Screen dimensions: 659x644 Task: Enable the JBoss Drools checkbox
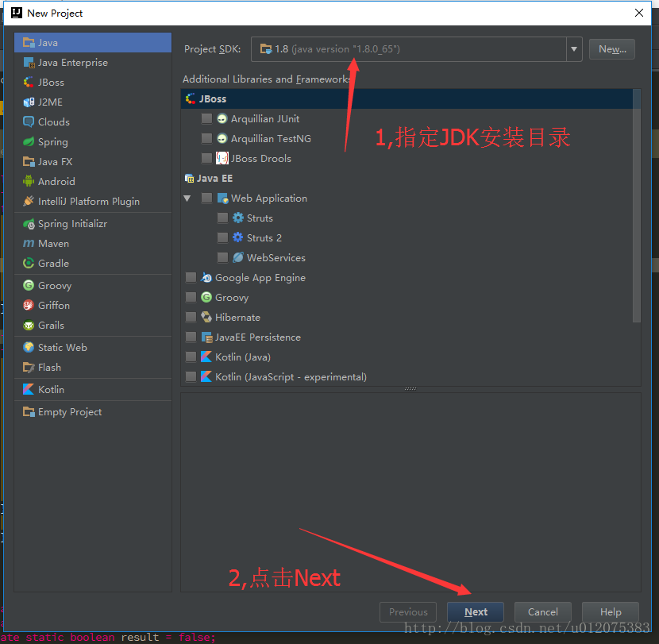pos(206,157)
